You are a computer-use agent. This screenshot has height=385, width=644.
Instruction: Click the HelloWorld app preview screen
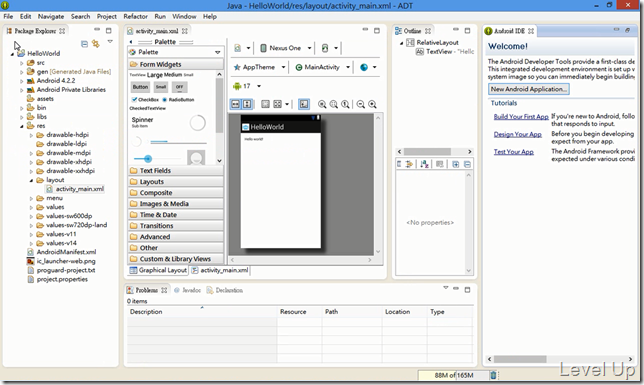[x=281, y=182]
